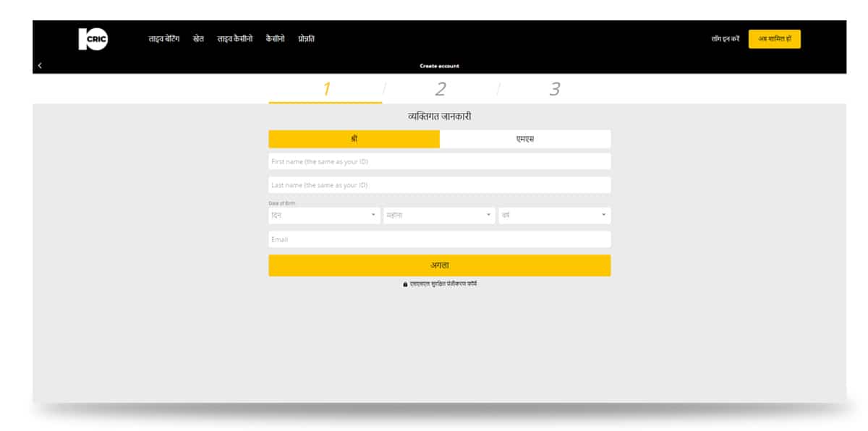Viewport: 868px width, 431px height.
Task: Open the वर्ष year dropdown
Action: pos(555,215)
